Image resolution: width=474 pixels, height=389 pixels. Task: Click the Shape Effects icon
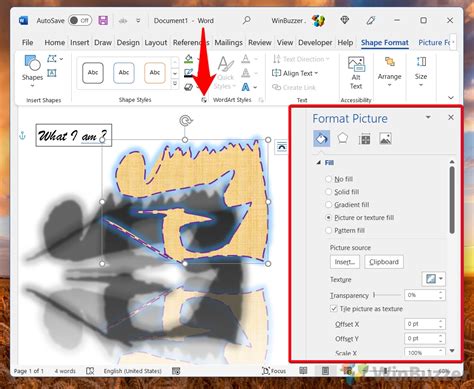189,87
